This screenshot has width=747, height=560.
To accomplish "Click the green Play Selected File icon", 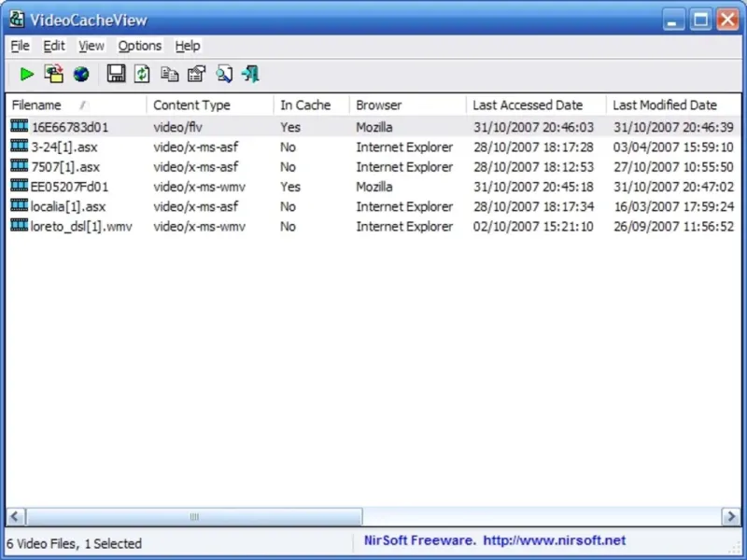I will click(x=27, y=75).
